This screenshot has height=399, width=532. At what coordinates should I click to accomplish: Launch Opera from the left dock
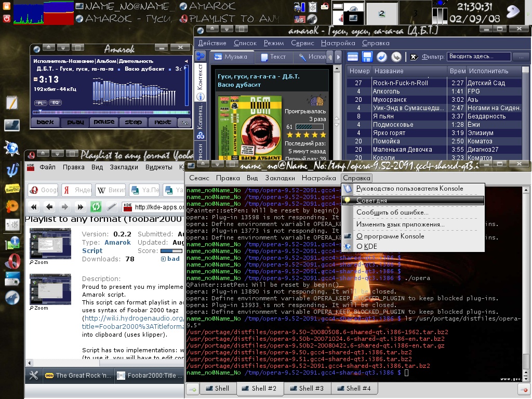[x=11, y=262]
